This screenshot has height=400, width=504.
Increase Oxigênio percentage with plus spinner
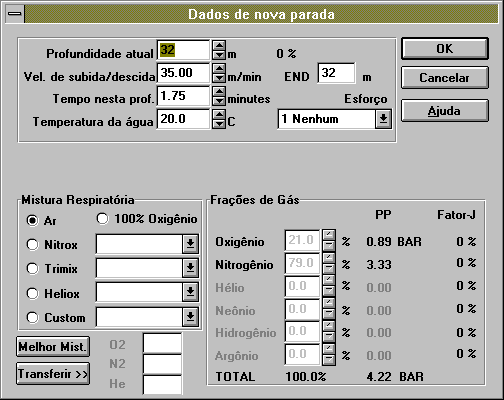click(x=329, y=234)
